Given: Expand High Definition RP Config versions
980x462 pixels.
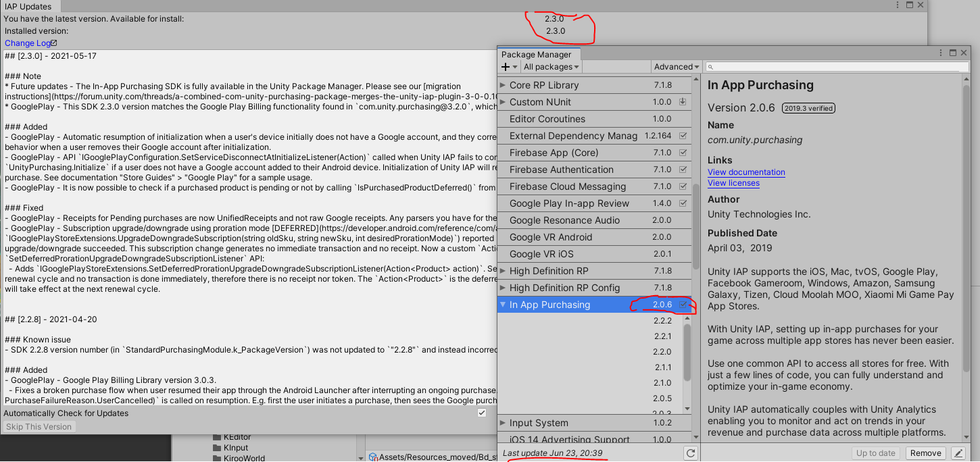Looking at the screenshot, I should [x=503, y=288].
